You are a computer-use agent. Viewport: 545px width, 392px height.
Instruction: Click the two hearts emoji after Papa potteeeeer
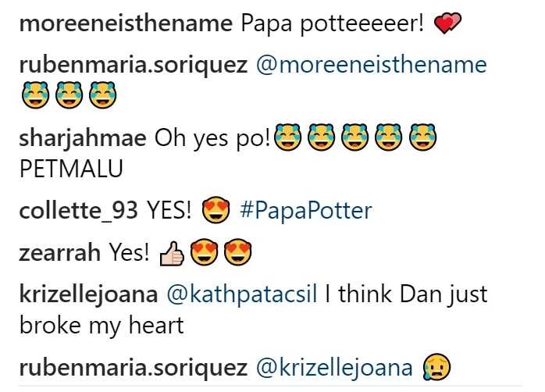[447, 23]
